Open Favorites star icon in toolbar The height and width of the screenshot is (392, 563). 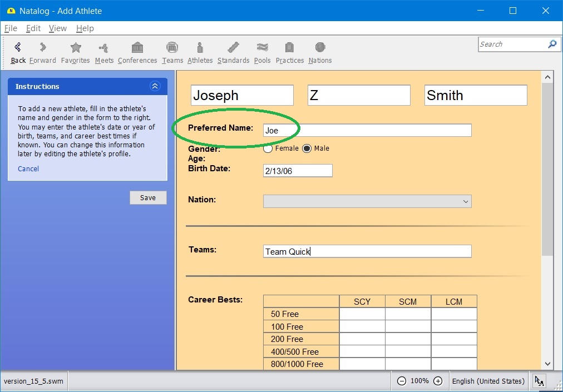[x=75, y=48]
